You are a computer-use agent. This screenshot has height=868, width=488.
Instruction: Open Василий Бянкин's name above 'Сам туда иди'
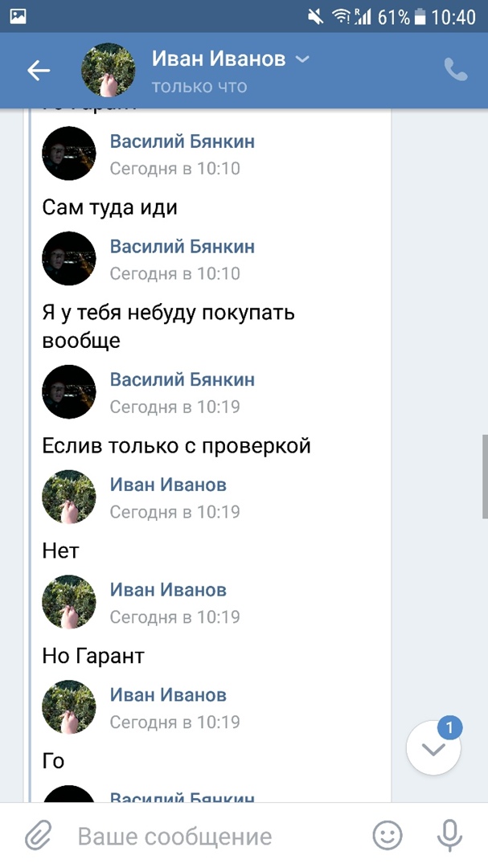pos(182,142)
